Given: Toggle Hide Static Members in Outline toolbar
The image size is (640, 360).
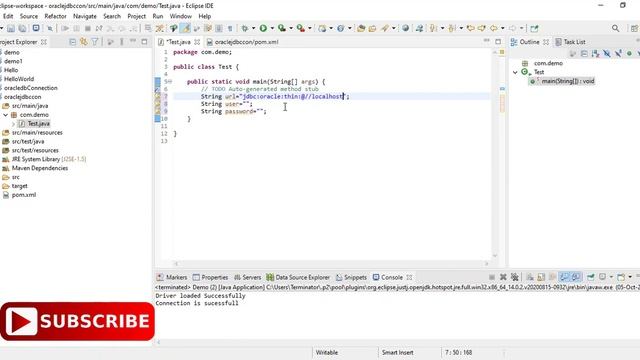Looking at the screenshot, I should tap(618, 53).
